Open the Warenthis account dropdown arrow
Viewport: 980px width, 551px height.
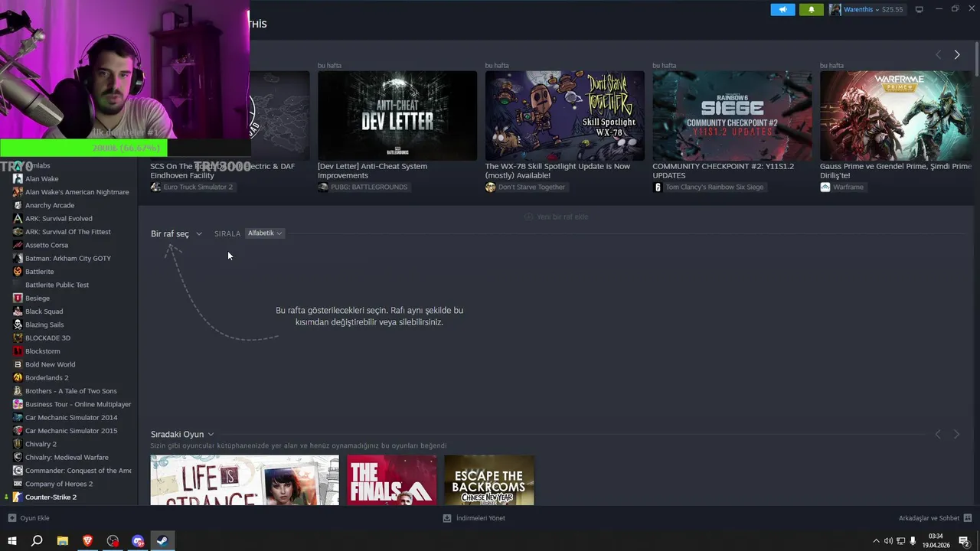click(877, 10)
